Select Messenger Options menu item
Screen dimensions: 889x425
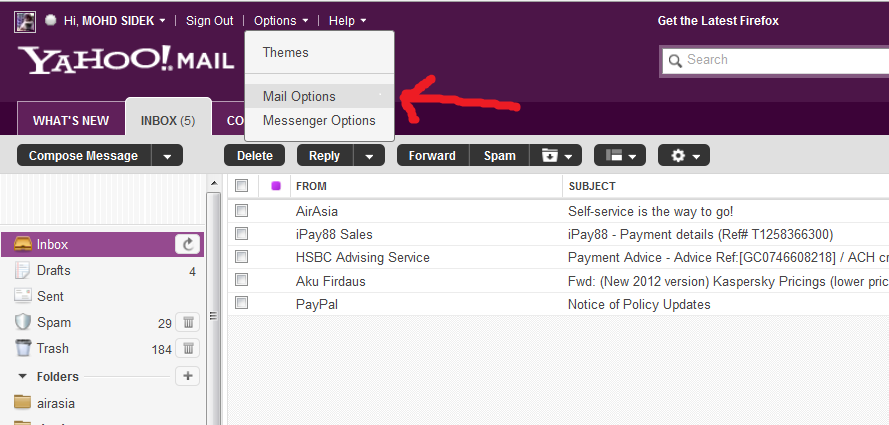pyautogui.click(x=319, y=121)
